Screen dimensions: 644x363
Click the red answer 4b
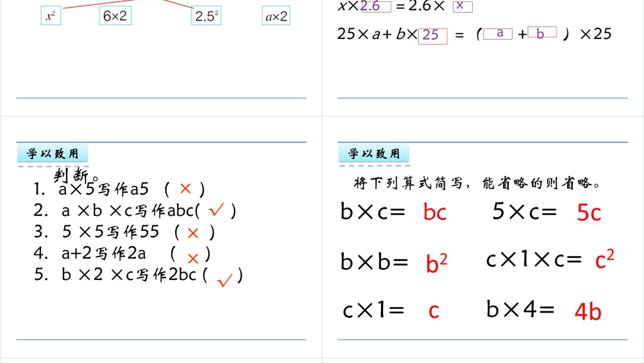coord(587,311)
